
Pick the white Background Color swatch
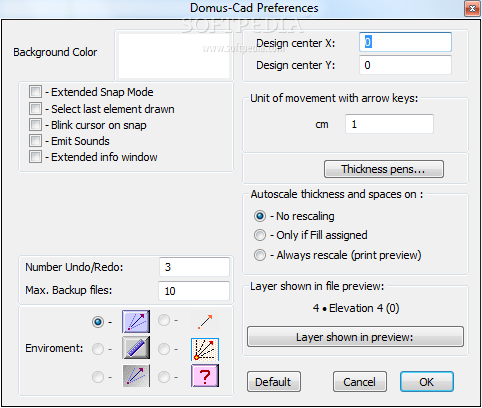point(174,56)
